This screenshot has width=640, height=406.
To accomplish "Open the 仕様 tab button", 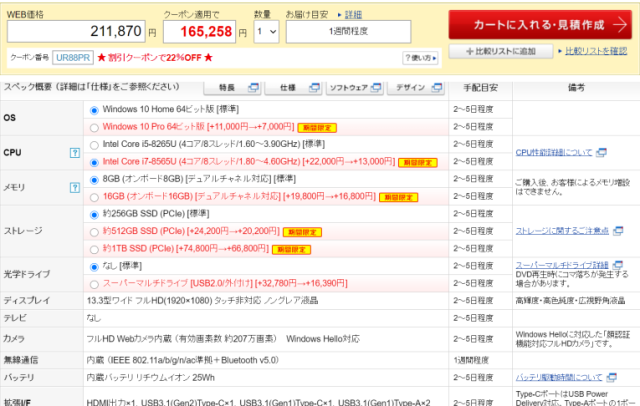I will [293, 87].
